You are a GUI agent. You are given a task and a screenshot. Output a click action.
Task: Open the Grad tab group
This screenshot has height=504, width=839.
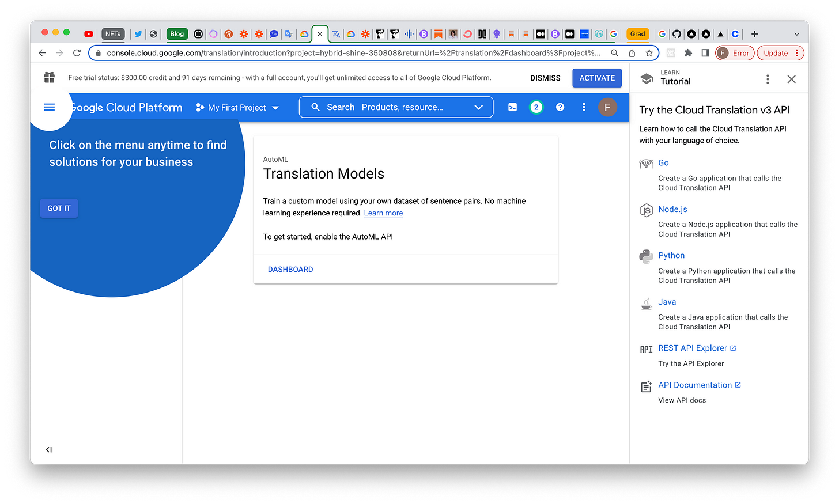pyautogui.click(x=637, y=34)
